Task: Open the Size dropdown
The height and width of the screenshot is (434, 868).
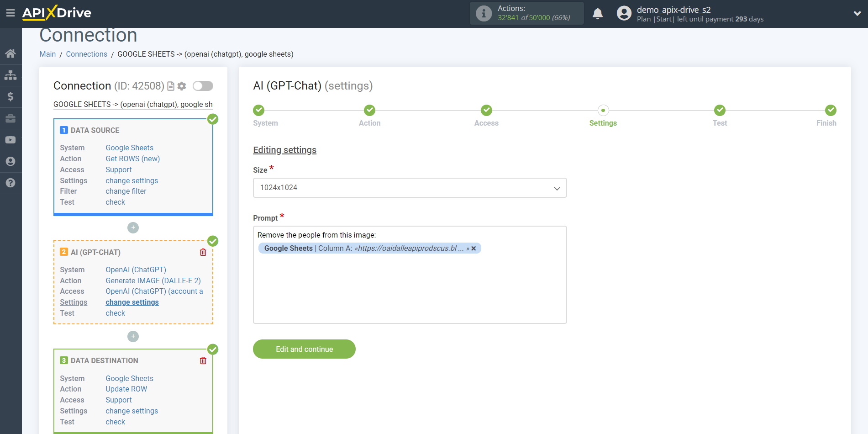Action: (x=410, y=188)
